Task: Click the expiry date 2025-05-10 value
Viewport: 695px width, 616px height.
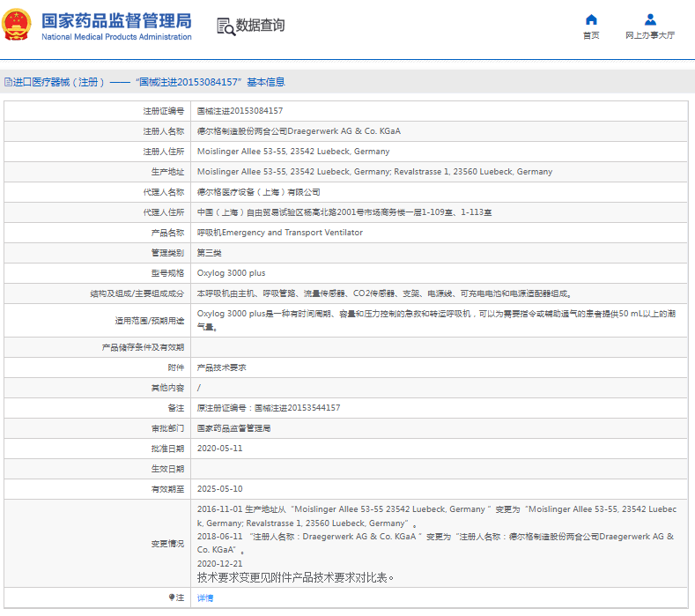Action: [x=219, y=489]
